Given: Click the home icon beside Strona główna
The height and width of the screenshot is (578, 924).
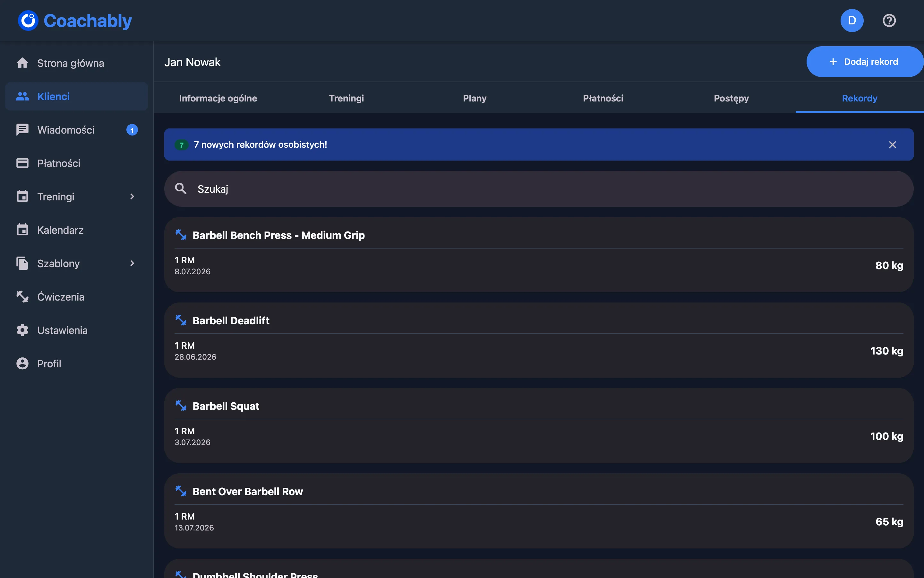Looking at the screenshot, I should pyautogui.click(x=22, y=63).
